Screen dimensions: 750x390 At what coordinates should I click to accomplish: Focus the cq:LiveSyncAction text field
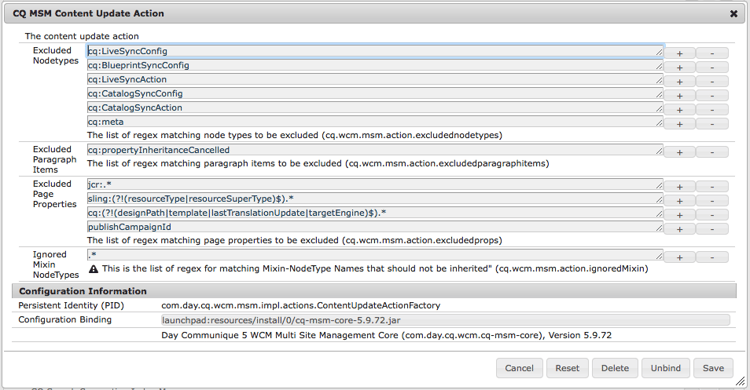[x=375, y=79]
